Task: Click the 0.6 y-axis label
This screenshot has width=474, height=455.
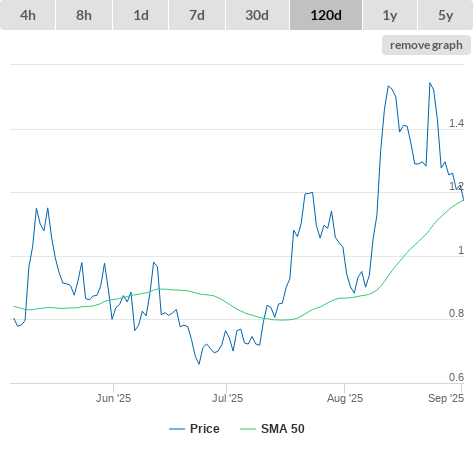Action: pyautogui.click(x=456, y=377)
